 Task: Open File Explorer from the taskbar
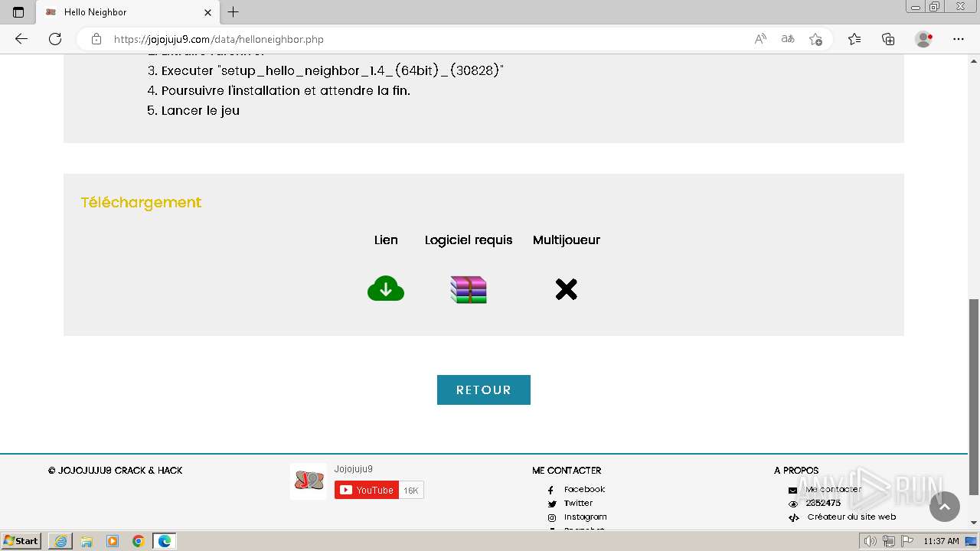point(87,541)
